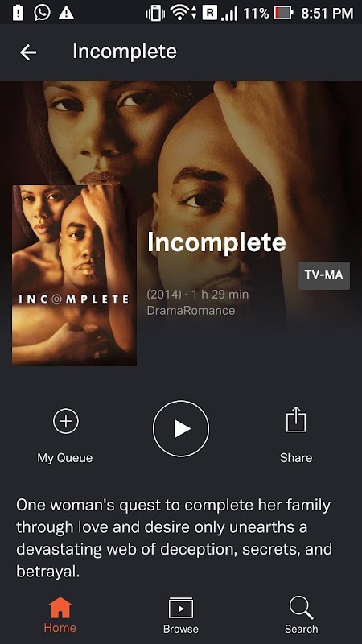Tap the vibrate mode status icon

point(155,13)
